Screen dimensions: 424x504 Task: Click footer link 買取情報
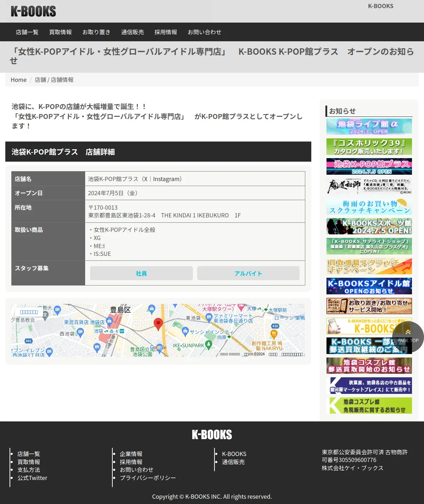click(x=29, y=462)
